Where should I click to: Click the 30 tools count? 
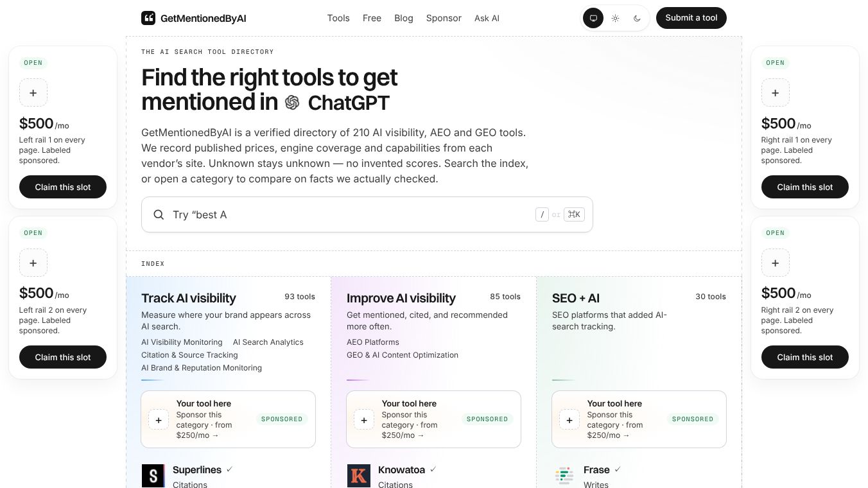pyautogui.click(x=711, y=297)
